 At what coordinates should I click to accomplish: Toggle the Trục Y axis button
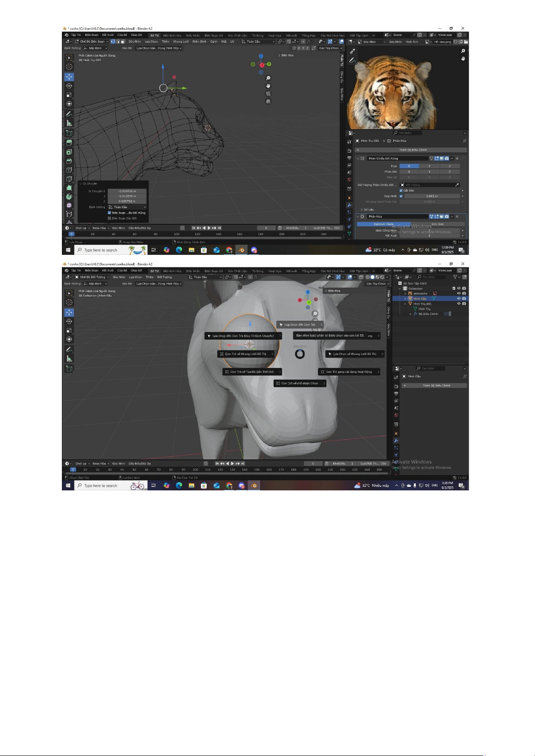(429, 166)
